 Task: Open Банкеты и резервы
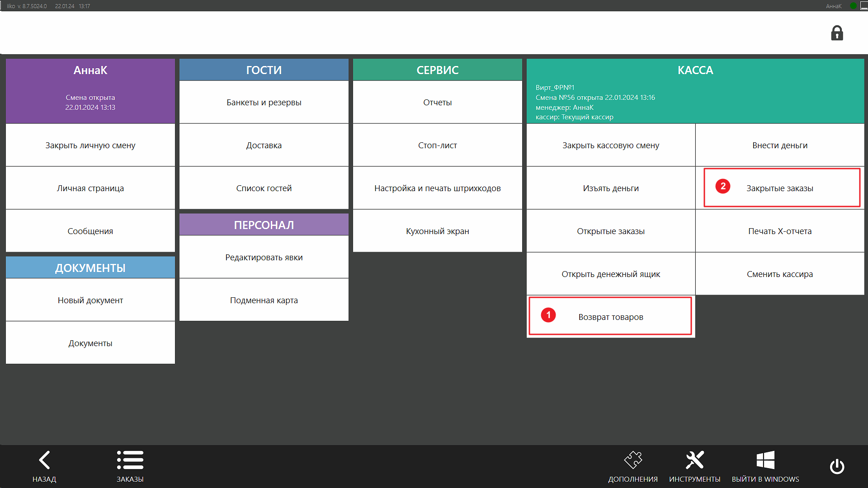point(264,102)
